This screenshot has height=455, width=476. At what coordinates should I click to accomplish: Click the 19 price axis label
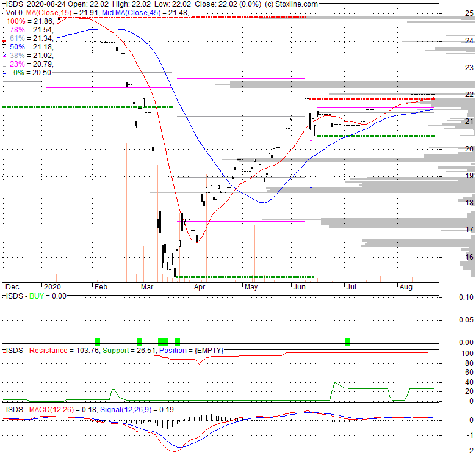click(469, 175)
